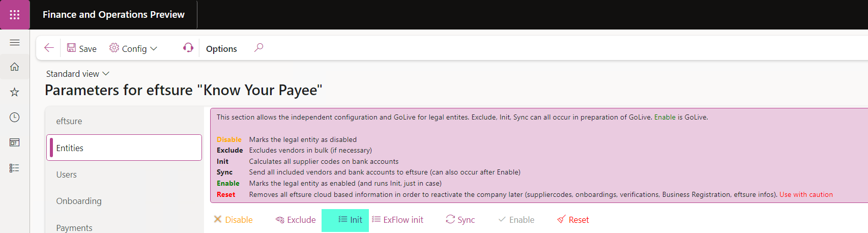Click the red Reset button
This screenshot has height=233, width=868.
573,220
